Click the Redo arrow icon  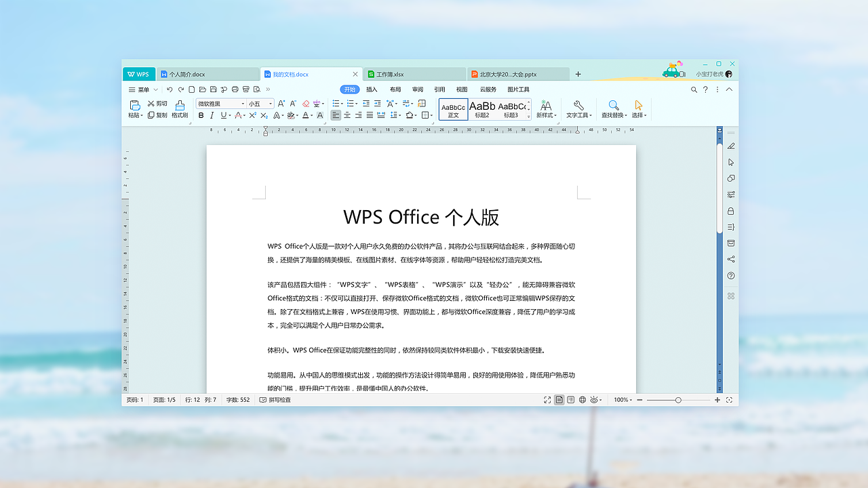181,89
